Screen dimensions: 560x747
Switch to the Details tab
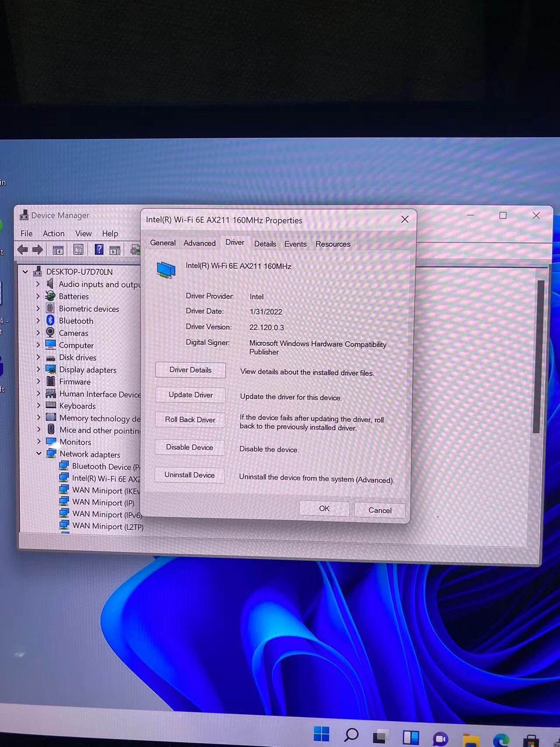click(x=265, y=244)
